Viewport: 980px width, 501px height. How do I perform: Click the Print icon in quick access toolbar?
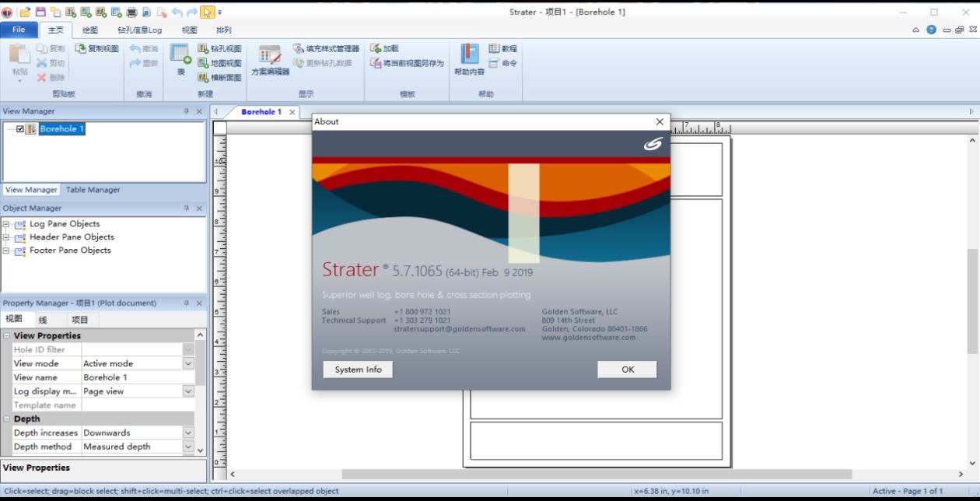pyautogui.click(x=131, y=12)
